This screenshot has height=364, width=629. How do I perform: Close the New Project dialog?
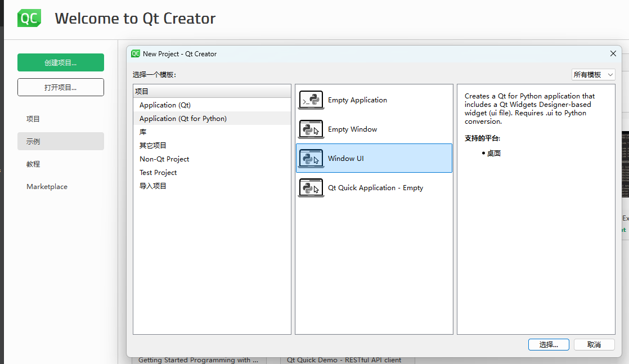pos(613,53)
